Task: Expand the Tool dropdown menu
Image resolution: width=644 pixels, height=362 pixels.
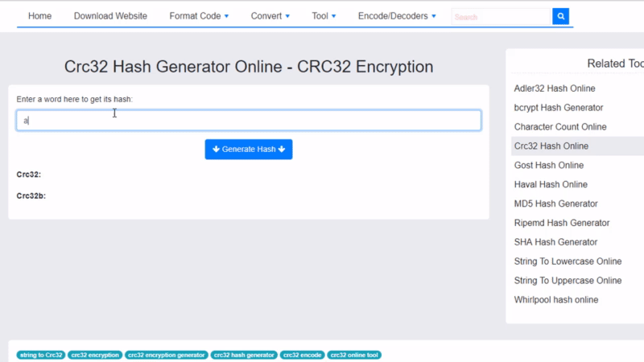Action: 324,16
